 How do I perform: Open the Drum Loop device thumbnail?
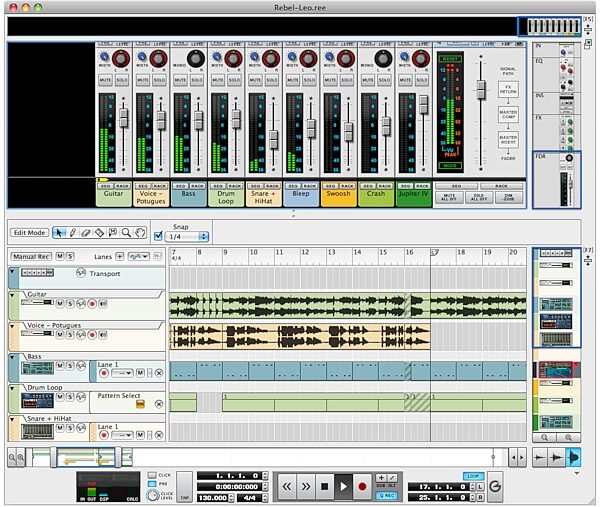pyautogui.click(x=38, y=401)
